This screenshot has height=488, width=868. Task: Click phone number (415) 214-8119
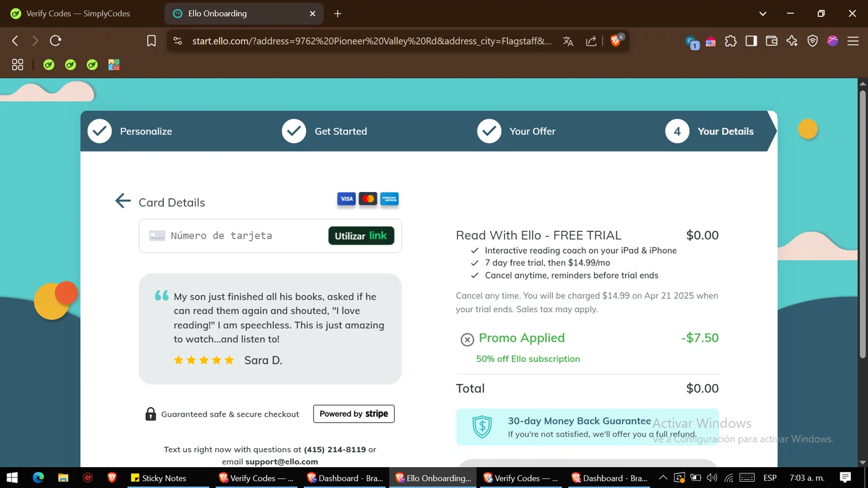[x=335, y=449]
